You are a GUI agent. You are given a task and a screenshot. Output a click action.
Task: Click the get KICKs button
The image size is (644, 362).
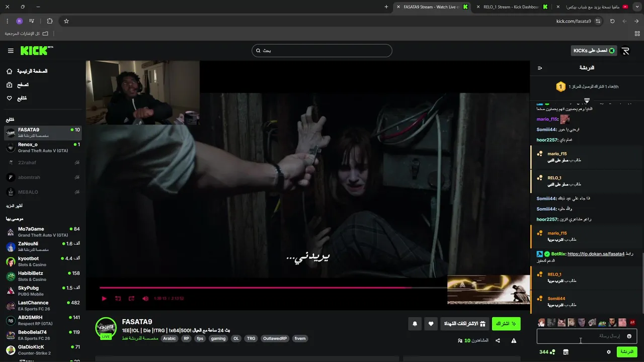[594, 51]
